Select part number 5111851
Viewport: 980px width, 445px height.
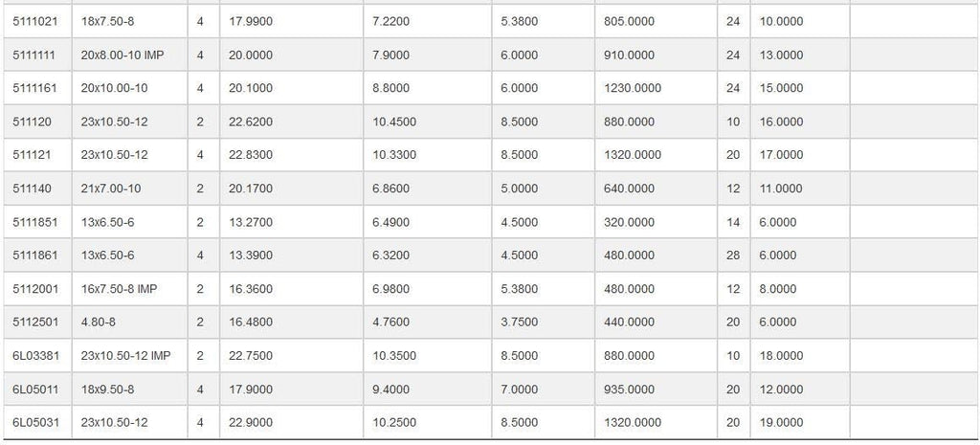click(37, 222)
